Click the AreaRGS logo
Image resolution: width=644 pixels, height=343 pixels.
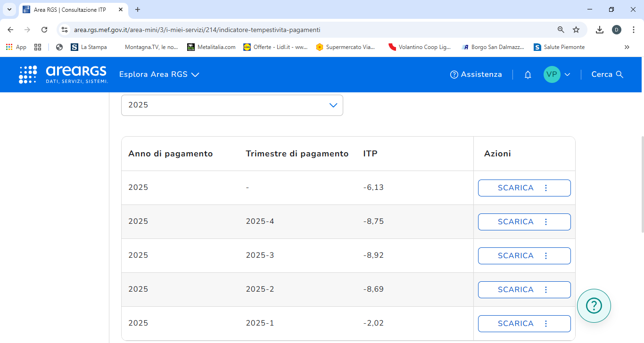point(64,74)
